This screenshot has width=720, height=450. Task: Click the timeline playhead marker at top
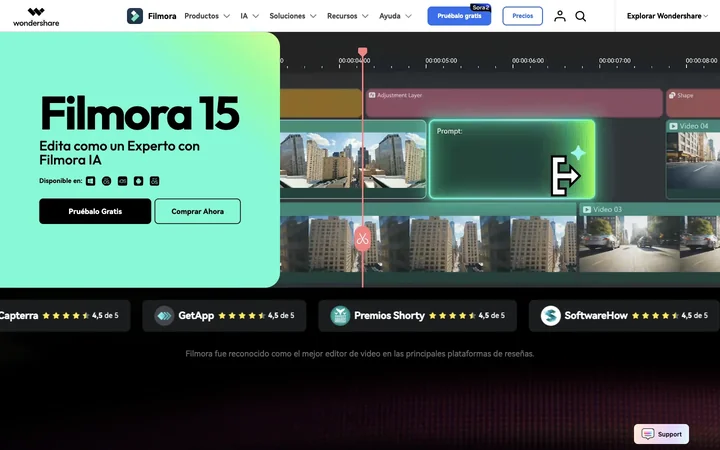[362, 51]
